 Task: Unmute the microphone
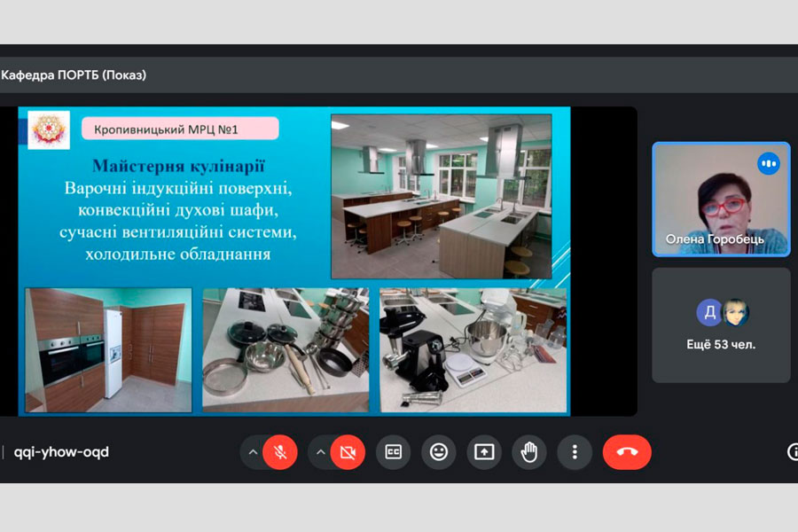pos(280,452)
